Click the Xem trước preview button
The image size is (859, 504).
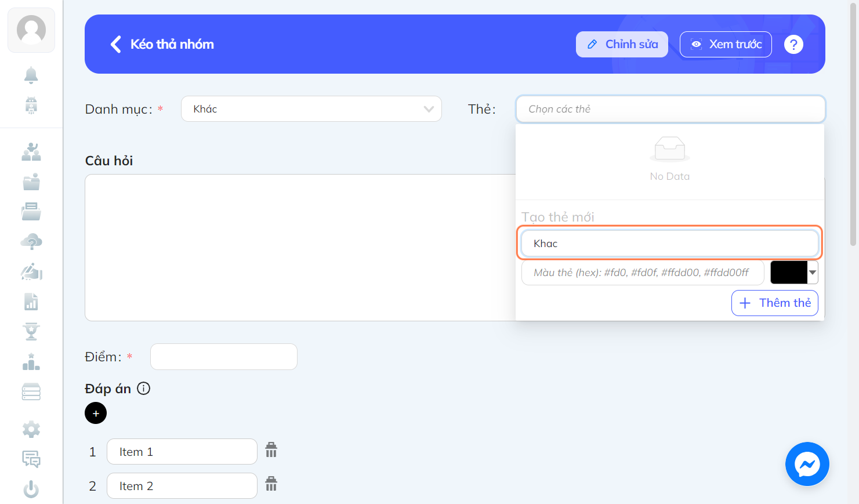pyautogui.click(x=726, y=44)
